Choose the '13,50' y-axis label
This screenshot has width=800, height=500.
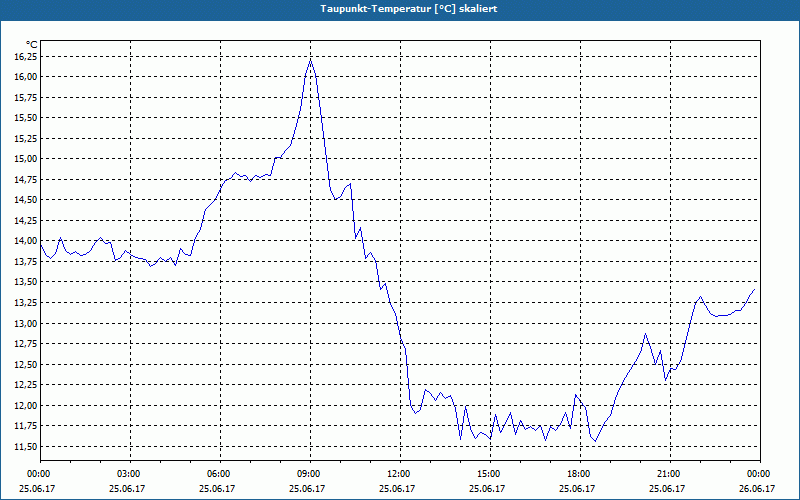pos(26,282)
